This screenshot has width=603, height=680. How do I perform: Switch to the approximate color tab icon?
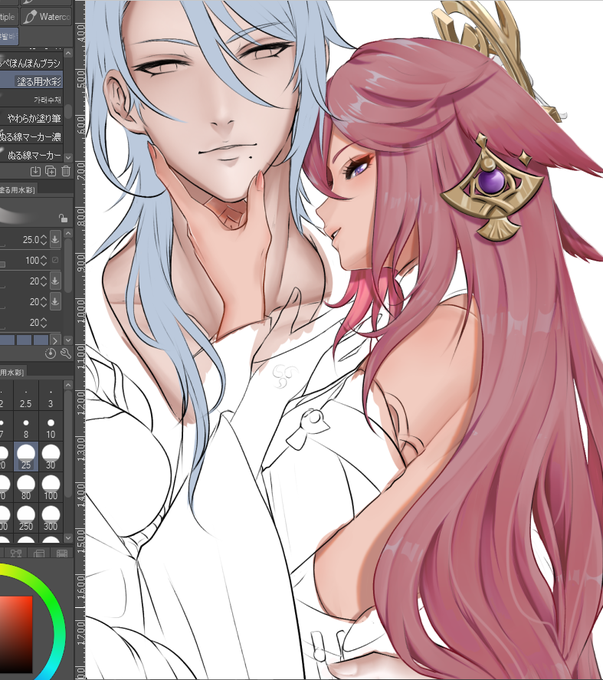click(39, 553)
